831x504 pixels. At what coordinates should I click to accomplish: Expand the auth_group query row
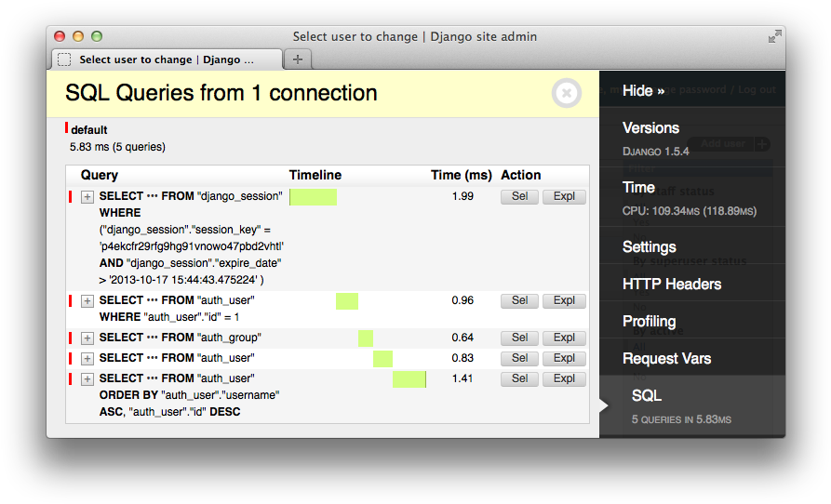[87, 338]
